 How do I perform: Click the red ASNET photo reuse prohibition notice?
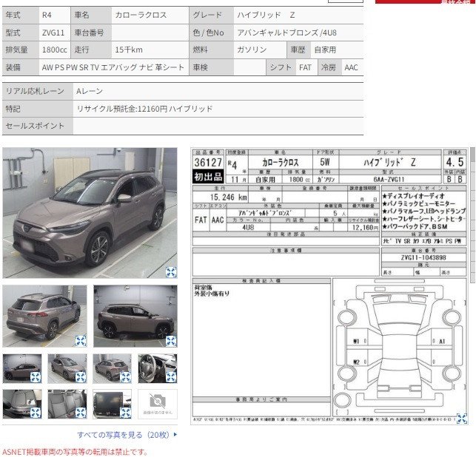pyautogui.click(x=75, y=452)
